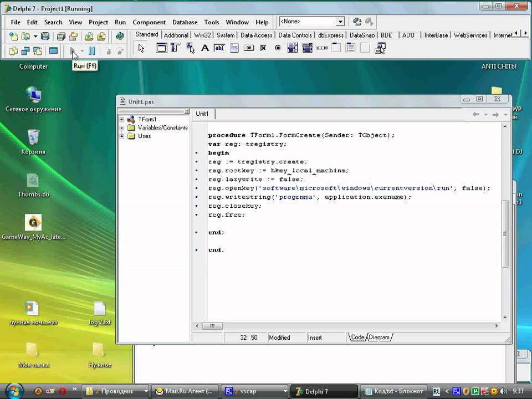Open the editor back-navigation history dropdown

486,115
